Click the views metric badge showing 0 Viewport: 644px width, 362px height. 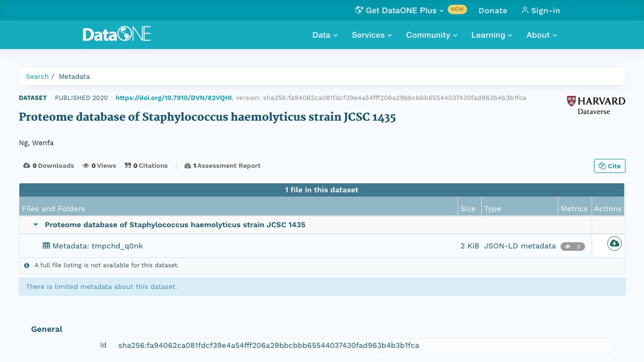(573, 246)
